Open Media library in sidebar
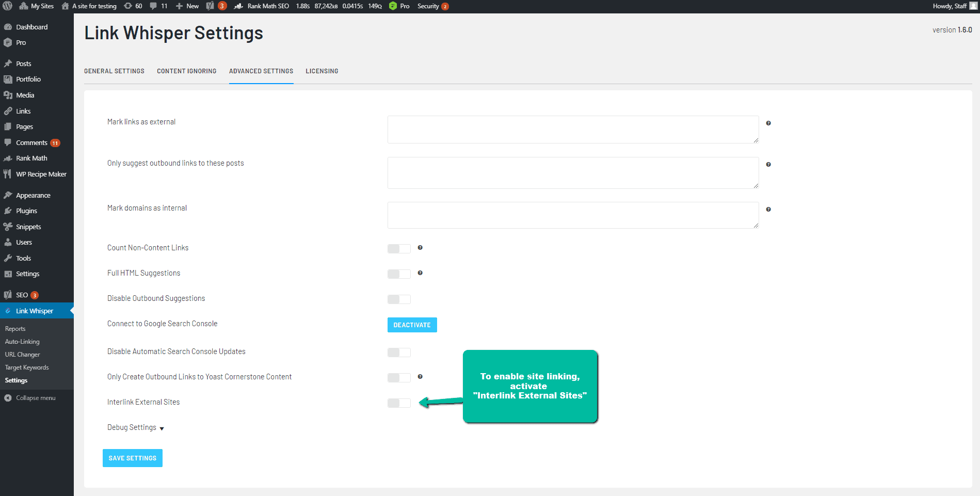The image size is (980, 496). 37,95
